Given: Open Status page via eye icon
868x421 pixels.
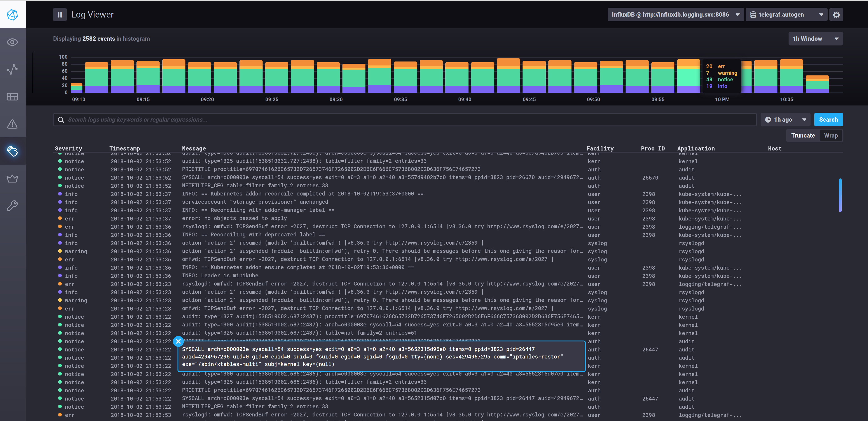Looking at the screenshot, I should point(12,42).
